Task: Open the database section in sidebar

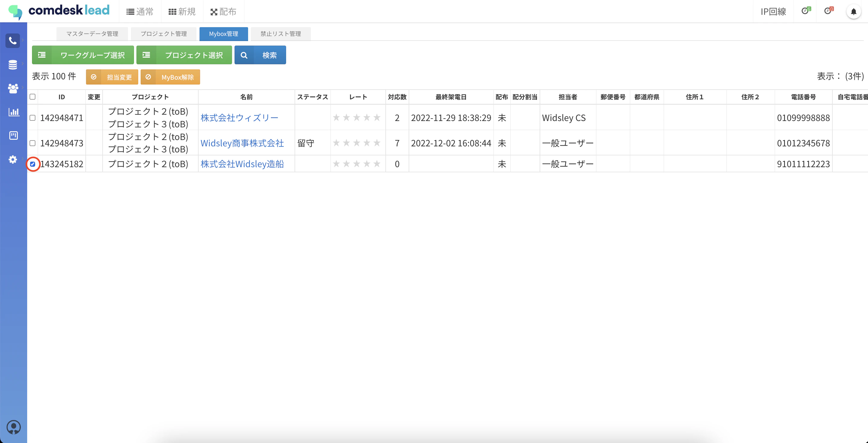Action: click(x=13, y=64)
